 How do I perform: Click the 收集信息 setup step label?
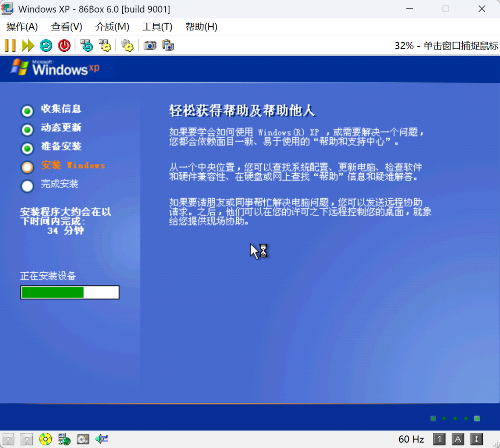pos(61,109)
